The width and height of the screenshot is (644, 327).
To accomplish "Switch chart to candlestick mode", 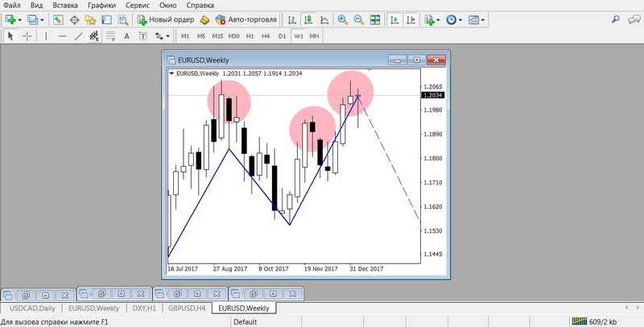I will (x=308, y=19).
